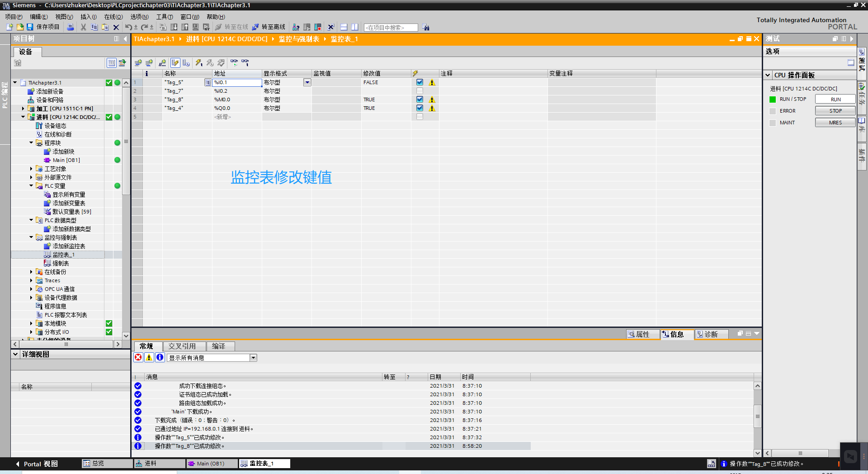Expand the Traces node in the project tree
The height and width of the screenshot is (474, 868).
point(31,280)
